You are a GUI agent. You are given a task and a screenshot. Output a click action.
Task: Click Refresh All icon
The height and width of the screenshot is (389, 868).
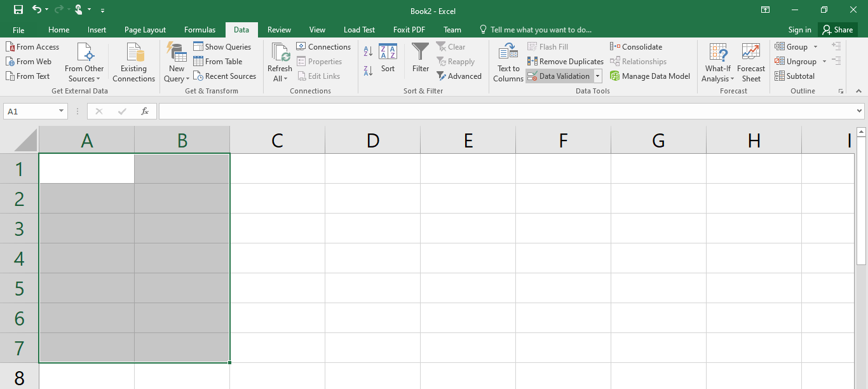[x=280, y=52]
